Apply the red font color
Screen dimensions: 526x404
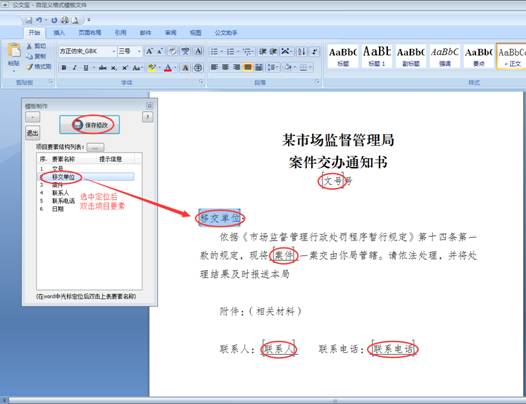(x=168, y=68)
